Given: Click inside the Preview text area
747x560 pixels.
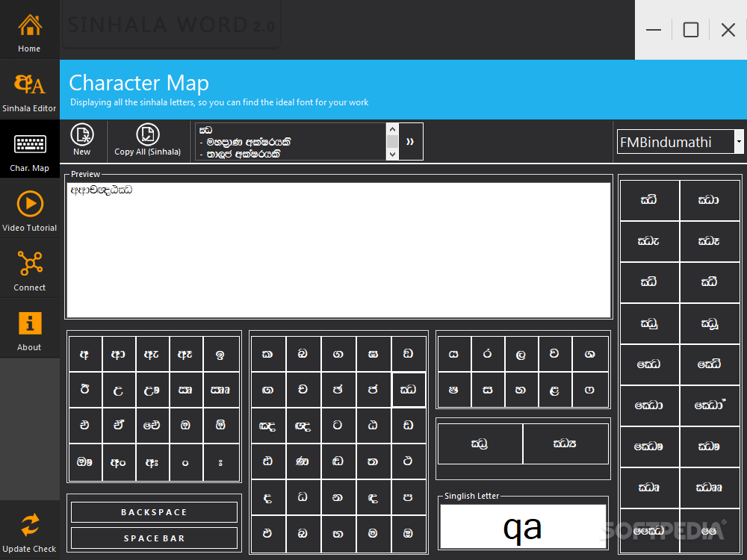Looking at the screenshot, I should (338, 250).
